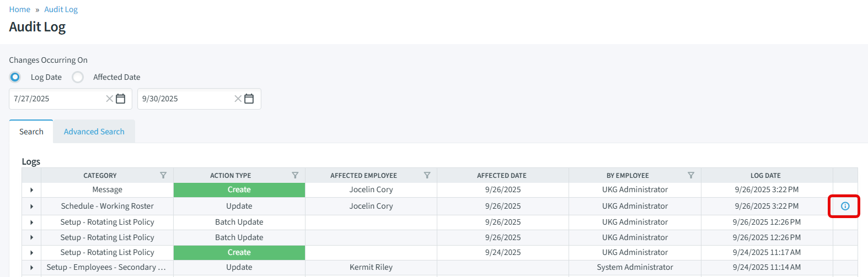
Task: Open the Affected Employee column filter
Action: click(x=427, y=175)
